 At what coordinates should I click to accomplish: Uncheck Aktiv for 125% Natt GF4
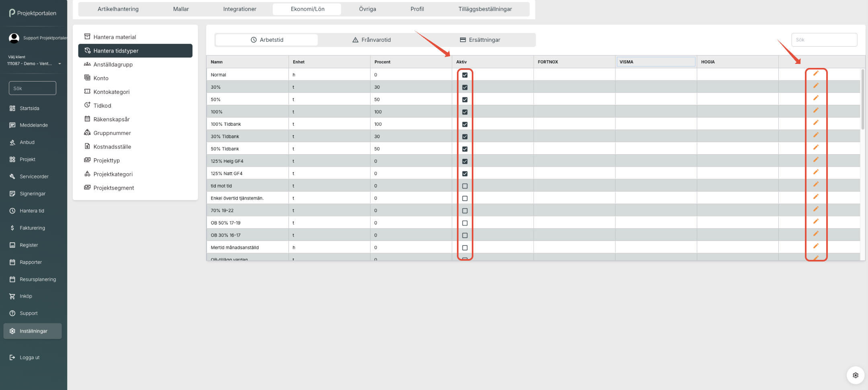click(465, 174)
